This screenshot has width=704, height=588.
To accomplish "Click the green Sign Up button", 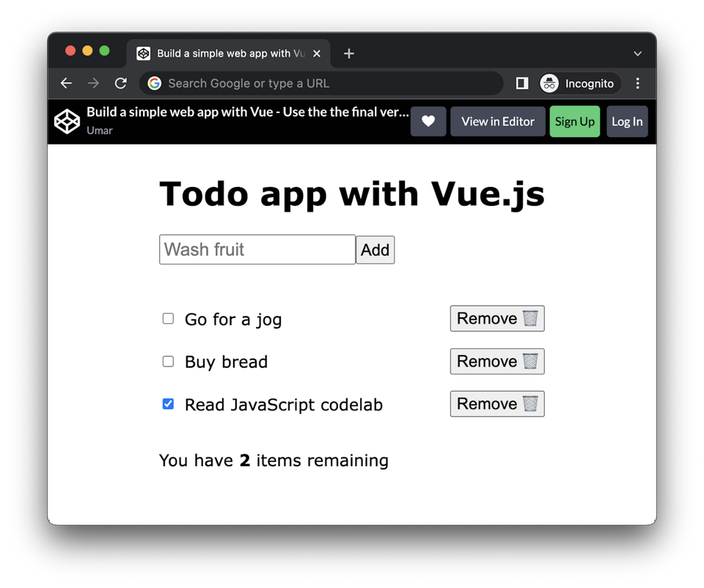I will pos(574,121).
